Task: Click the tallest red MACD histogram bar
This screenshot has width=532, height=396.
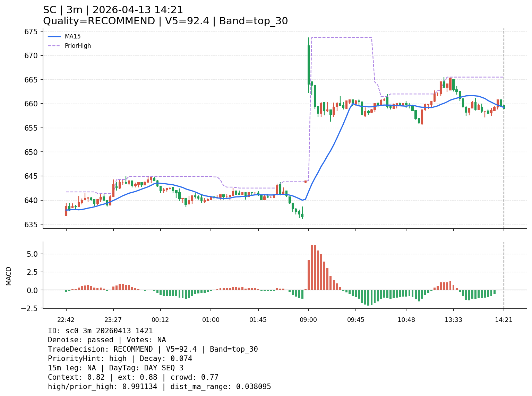Action: point(312,267)
